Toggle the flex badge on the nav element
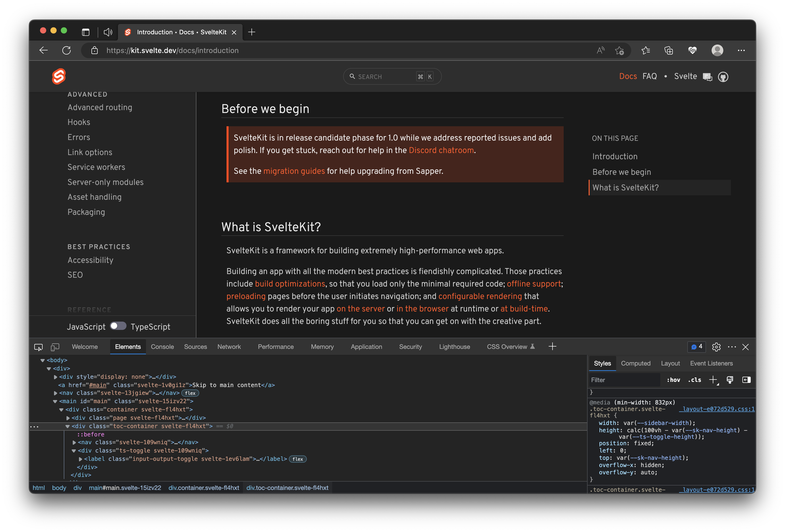Viewport: 785px width, 532px height. tap(190, 393)
